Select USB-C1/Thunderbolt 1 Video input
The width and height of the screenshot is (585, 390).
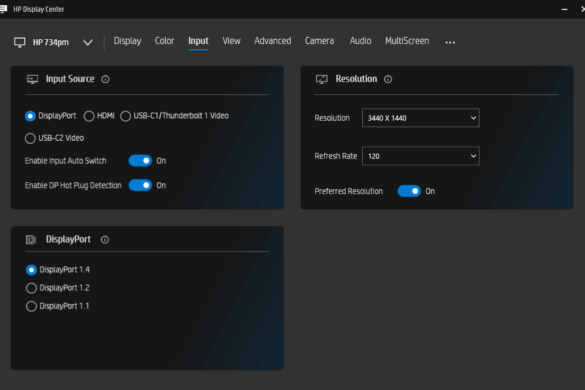coord(125,116)
